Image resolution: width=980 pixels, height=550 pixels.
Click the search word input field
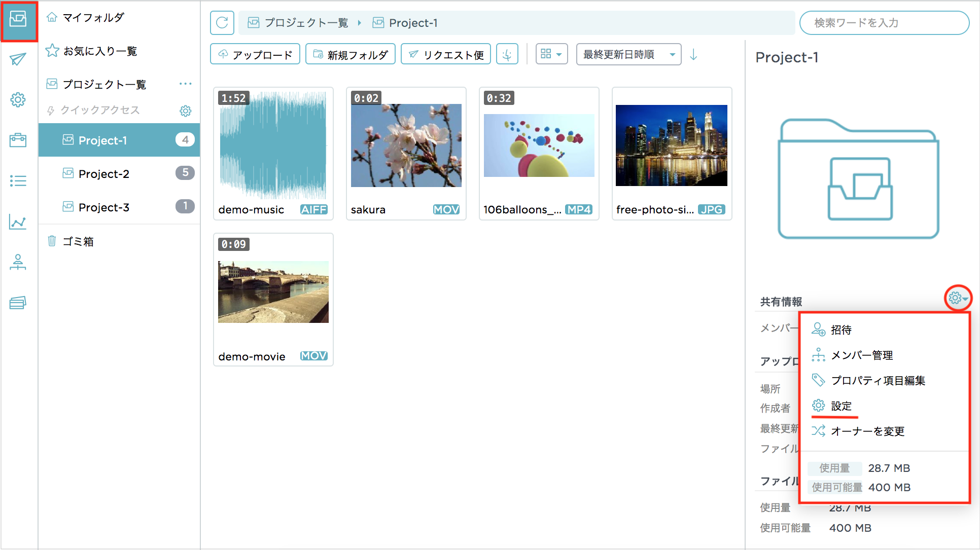pos(884,23)
